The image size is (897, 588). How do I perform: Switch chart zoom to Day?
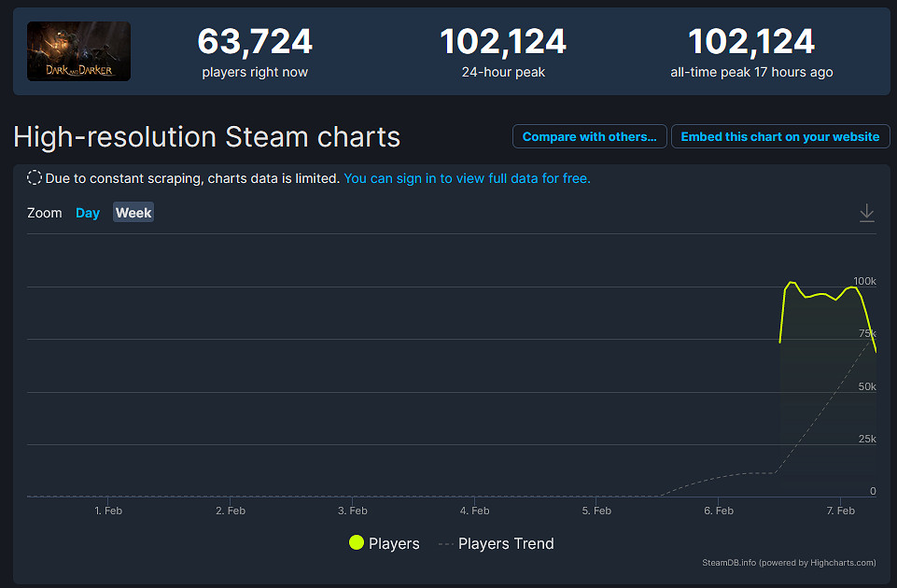[x=88, y=213]
